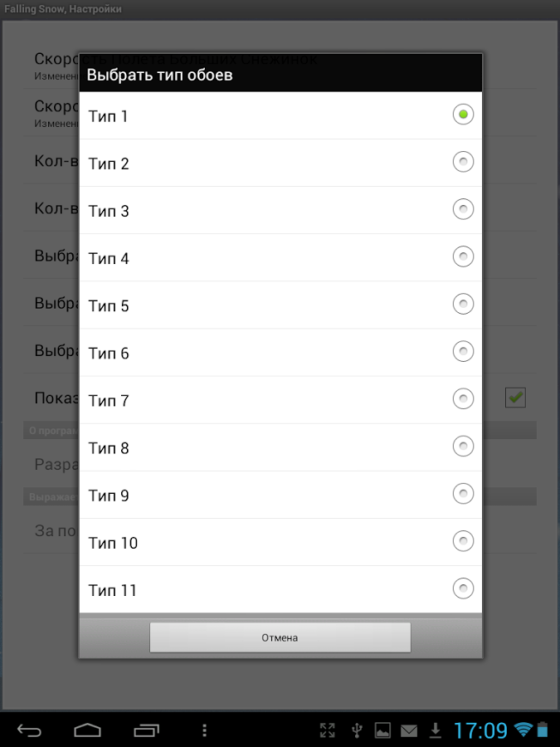Tap the Wi-Fi signal icon
Image resolution: width=560 pixels, height=747 pixels.
pyautogui.click(x=523, y=730)
